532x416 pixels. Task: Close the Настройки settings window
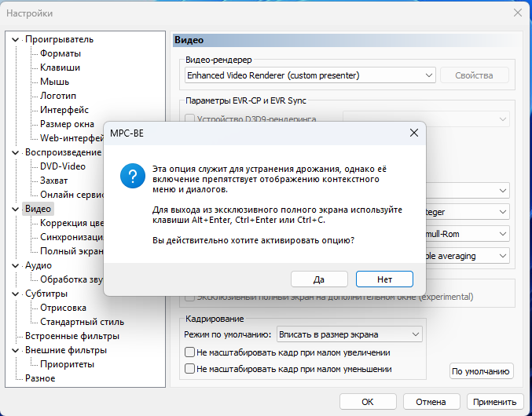(518, 13)
